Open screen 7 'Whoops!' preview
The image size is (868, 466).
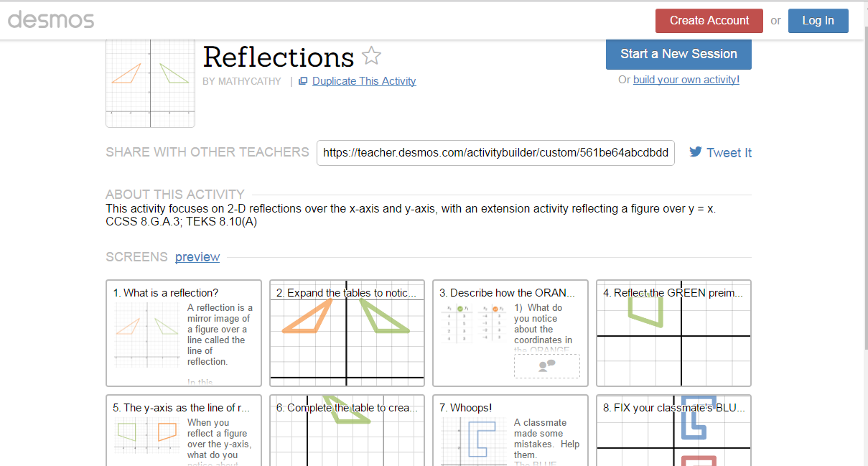tap(510, 431)
